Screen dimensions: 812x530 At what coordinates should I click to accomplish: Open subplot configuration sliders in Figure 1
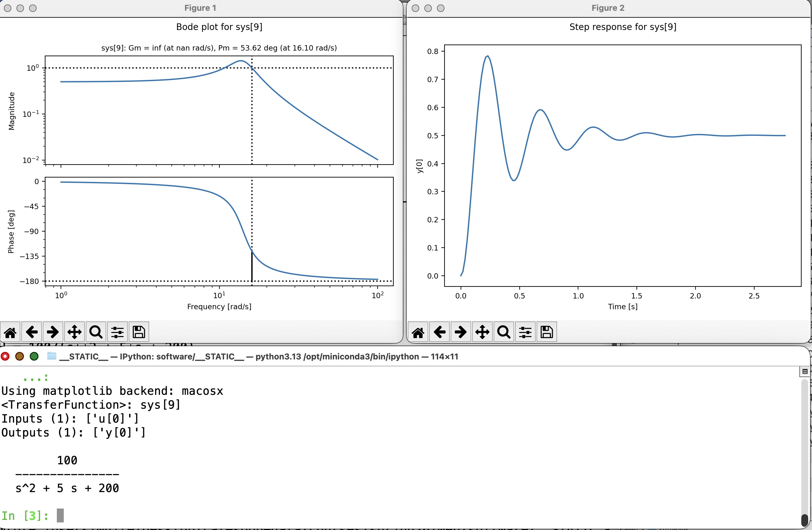117,332
